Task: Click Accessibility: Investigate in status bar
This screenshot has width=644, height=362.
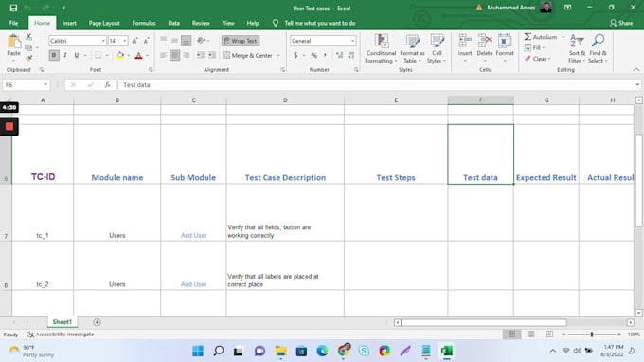Action: [61, 335]
